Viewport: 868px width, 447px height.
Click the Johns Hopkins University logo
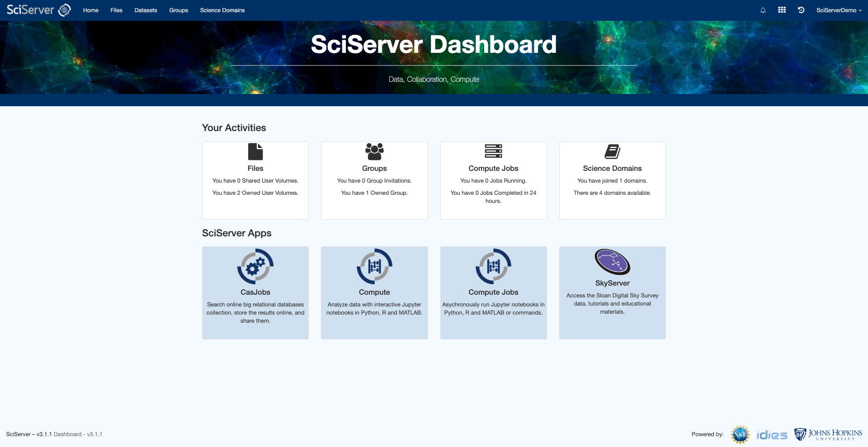[x=828, y=434]
